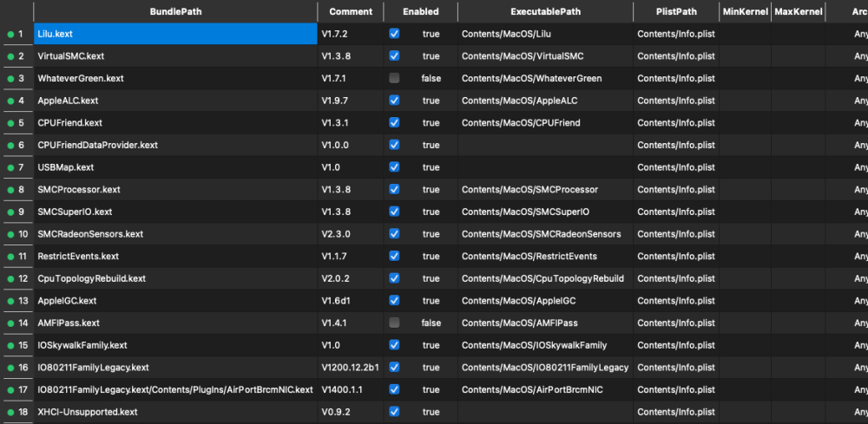The height and width of the screenshot is (424, 868).
Task: Click empty ExecutablePath cell for USBMap.kext
Action: point(545,167)
